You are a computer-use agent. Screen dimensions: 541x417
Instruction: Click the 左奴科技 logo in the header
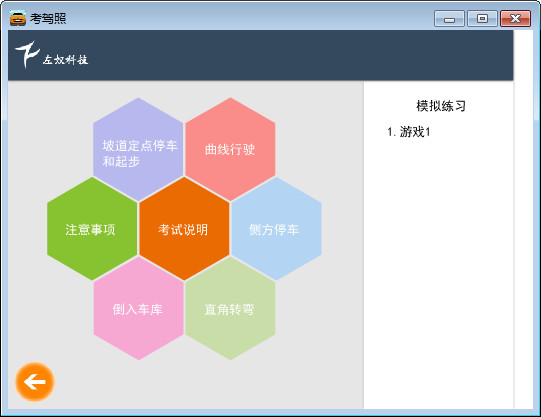coord(52,55)
